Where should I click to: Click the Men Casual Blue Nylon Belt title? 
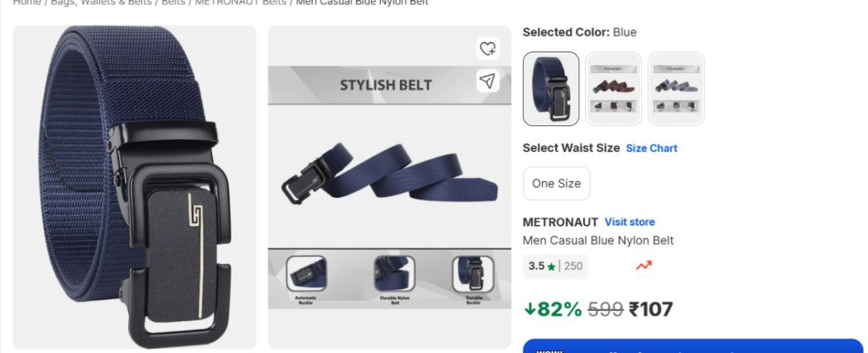(x=598, y=240)
